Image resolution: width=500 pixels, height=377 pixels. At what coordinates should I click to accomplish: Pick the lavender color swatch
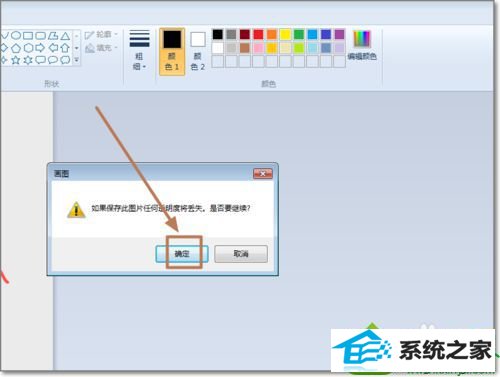[x=339, y=48]
